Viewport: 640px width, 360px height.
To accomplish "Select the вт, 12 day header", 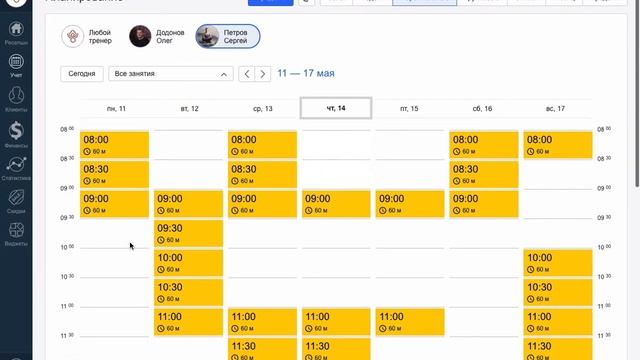I will pyautogui.click(x=189, y=109).
